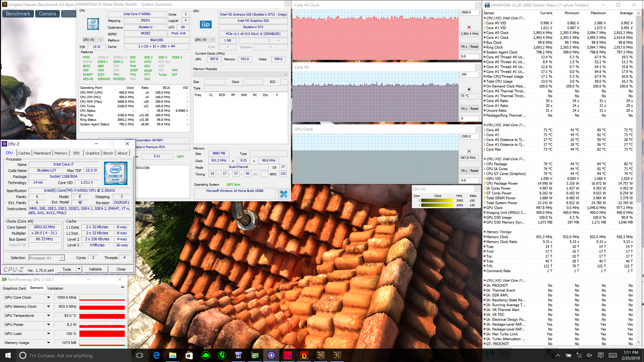This screenshot has width=644, height=362.
Task: Open the Graphics Card tab in GPU-Z
Action: 14,288
